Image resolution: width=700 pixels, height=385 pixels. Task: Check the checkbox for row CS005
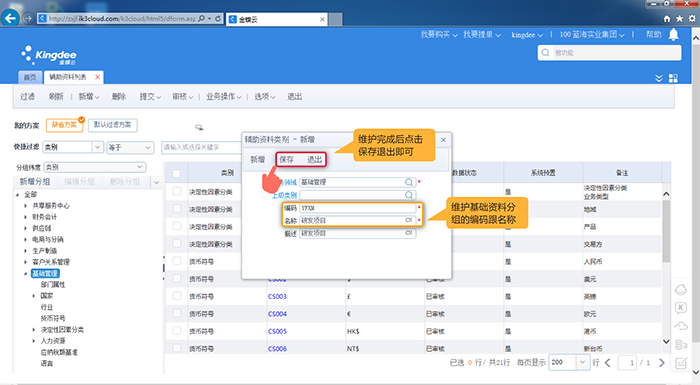177,331
